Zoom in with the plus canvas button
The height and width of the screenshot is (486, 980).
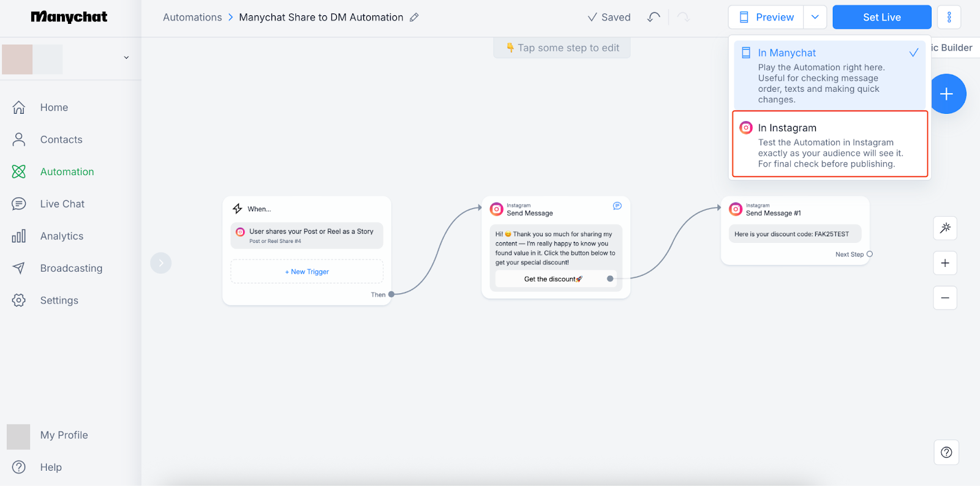click(x=945, y=263)
